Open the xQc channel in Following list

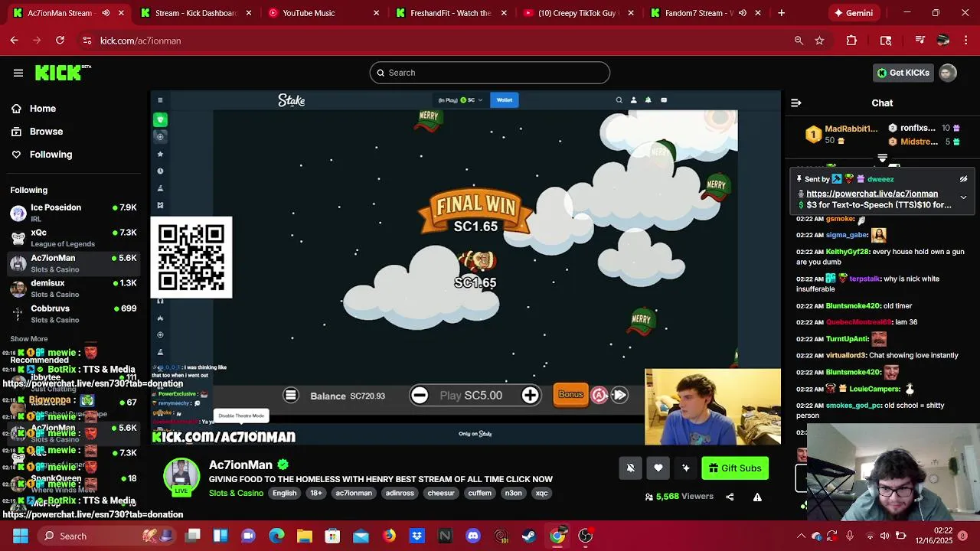(73, 238)
